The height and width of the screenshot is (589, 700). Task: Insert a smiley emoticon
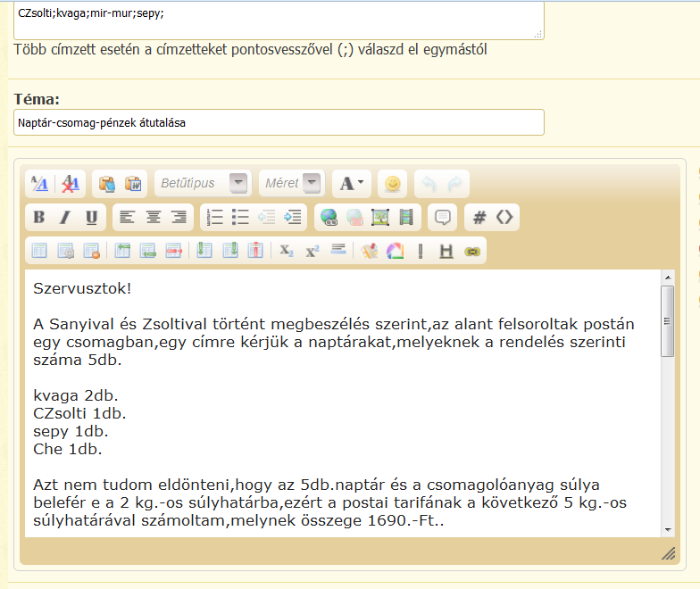[393, 183]
